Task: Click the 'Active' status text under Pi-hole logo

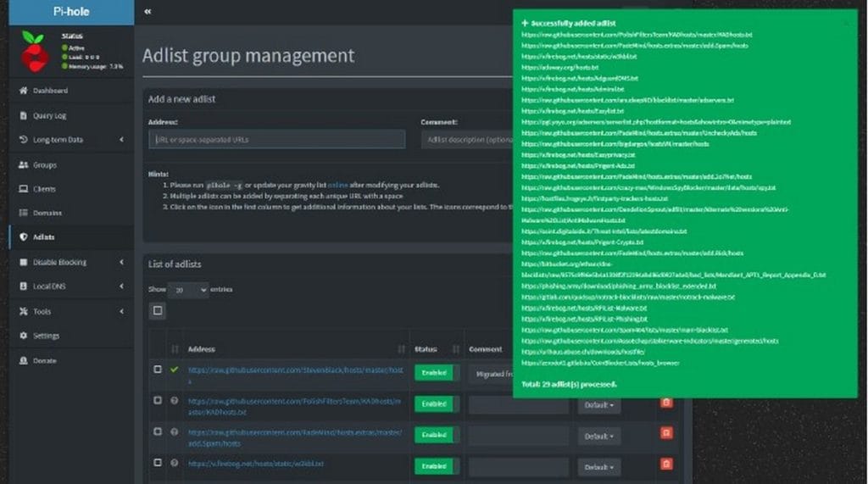Action: 77,48
